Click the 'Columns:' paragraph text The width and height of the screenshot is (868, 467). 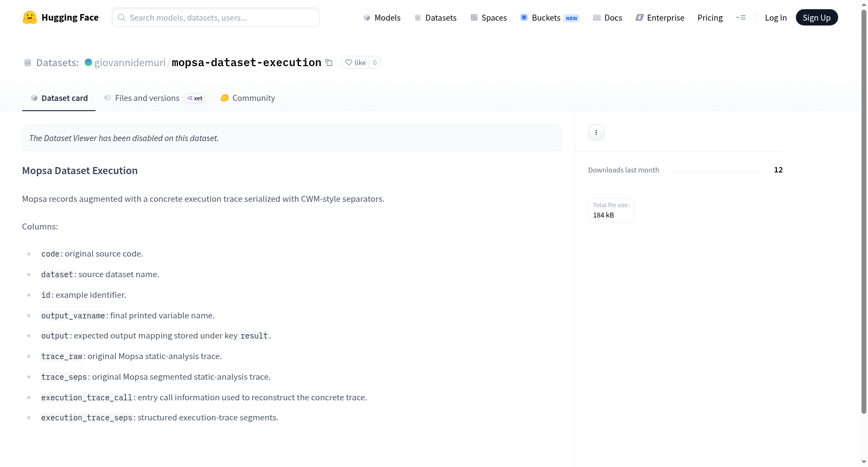tap(40, 227)
